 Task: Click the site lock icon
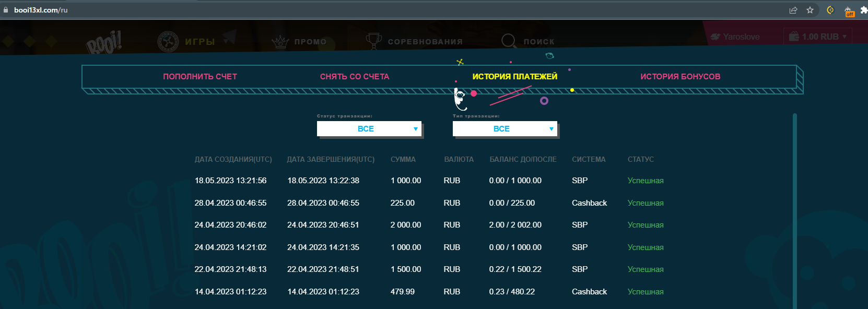(x=6, y=10)
